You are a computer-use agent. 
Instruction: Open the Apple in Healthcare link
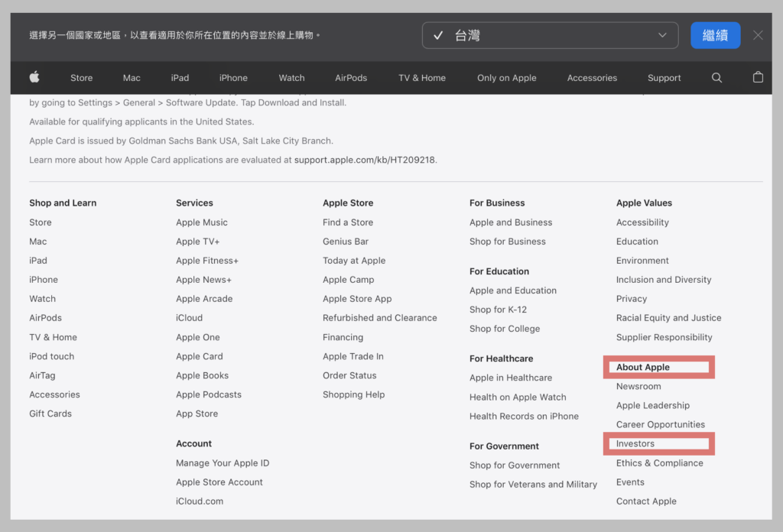click(511, 378)
